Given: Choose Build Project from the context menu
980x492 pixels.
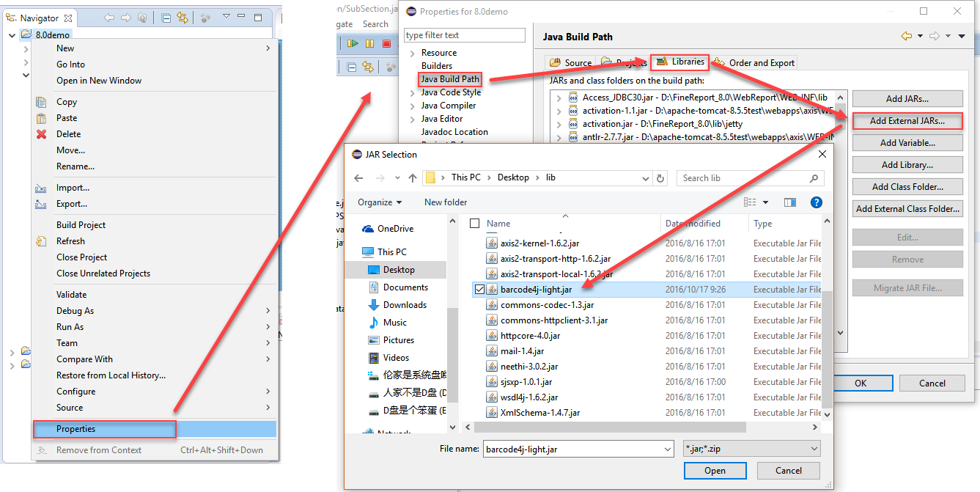Looking at the screenshot, I should (x=154, y=225).
